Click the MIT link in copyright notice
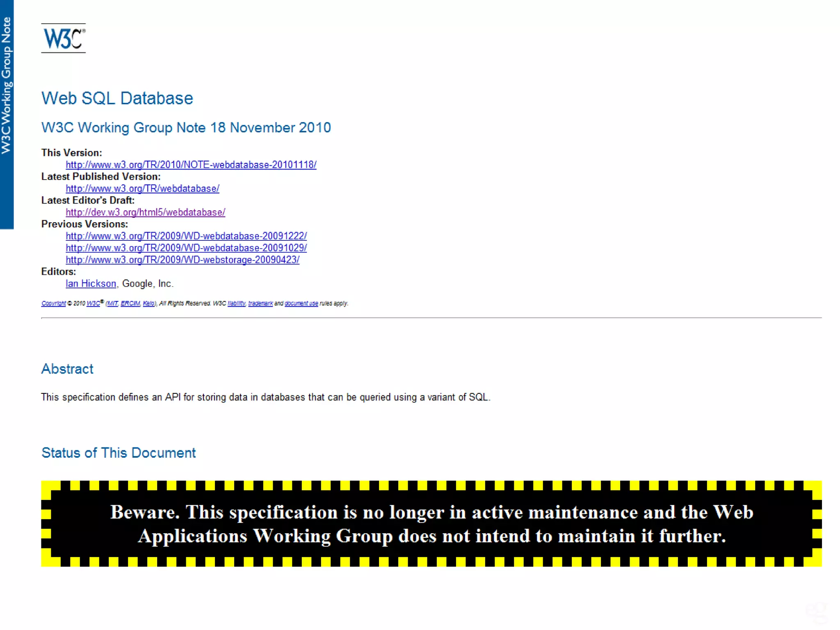The image size is (840, 630). (113, 304)
